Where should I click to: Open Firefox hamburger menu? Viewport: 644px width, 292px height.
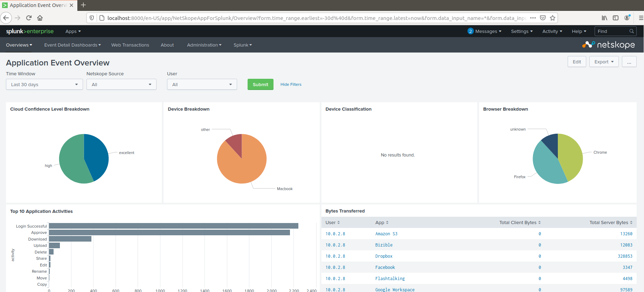click(x=641, y=18)
